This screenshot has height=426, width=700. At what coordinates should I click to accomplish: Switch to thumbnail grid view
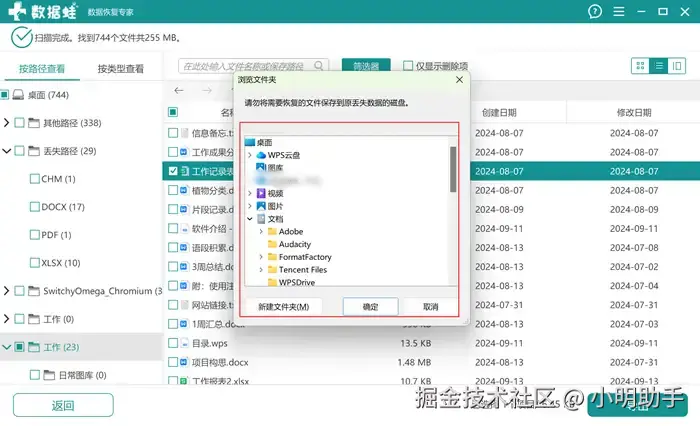coord(640,66)
